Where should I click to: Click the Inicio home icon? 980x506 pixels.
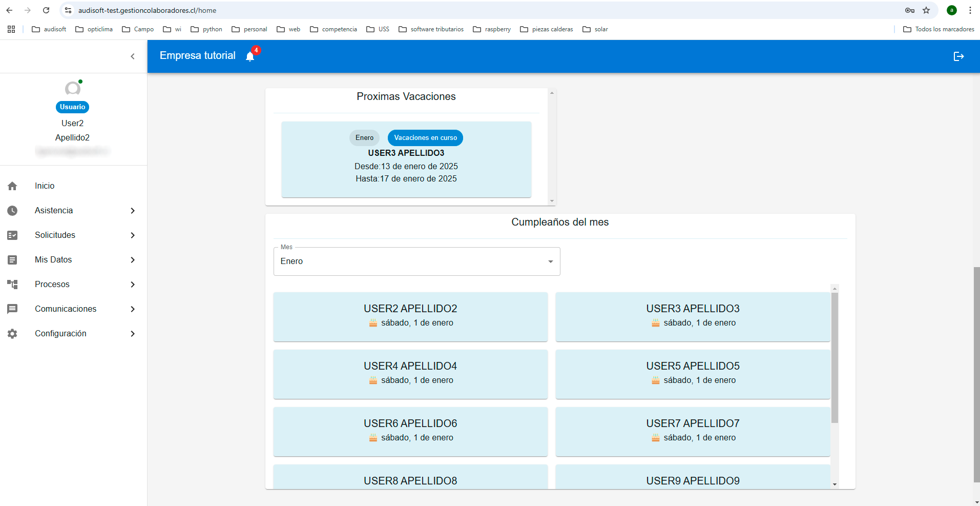12,186
